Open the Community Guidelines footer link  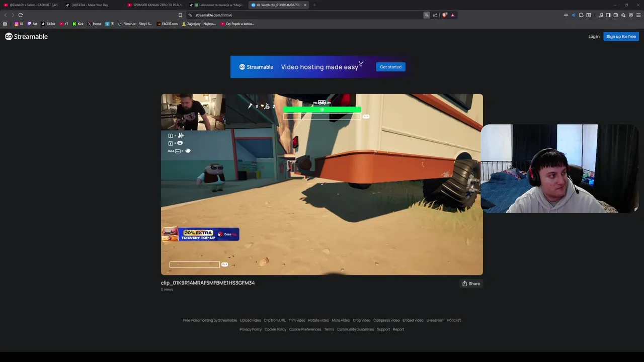pos(355,329)
